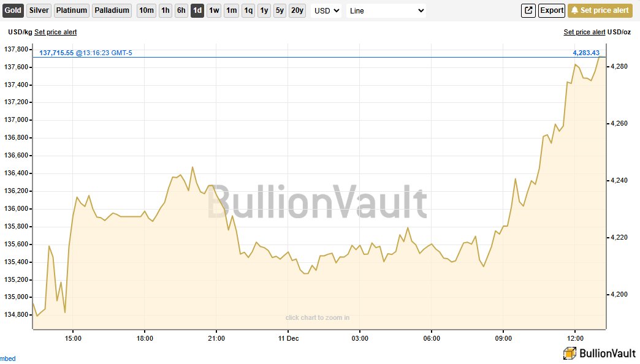
Task: Switch to the 20y time range
Action: (297, 10)
